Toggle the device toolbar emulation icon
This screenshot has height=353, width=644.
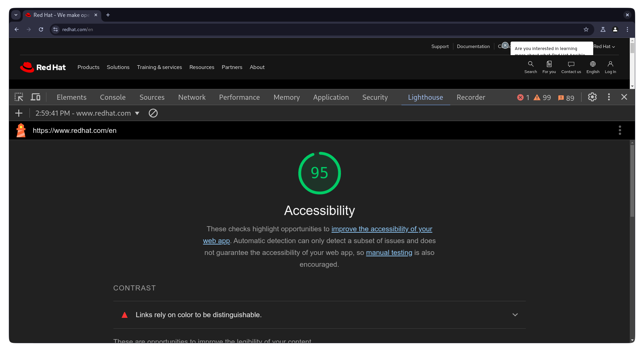coord(36,97)
